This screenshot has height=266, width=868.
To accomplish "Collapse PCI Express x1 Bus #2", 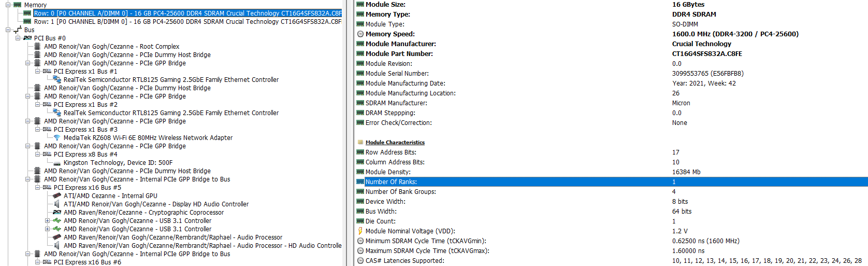I will tap(38, 105).
